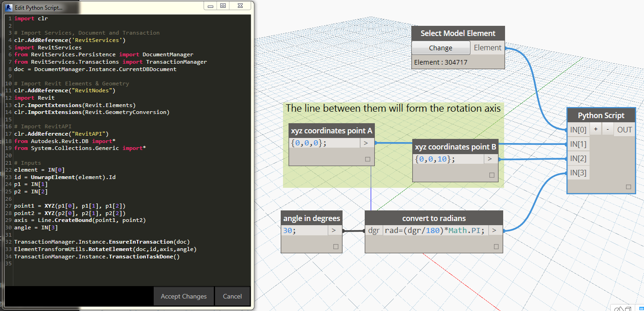The height and width of the screenshot is (311, 644).
Task: Select the Python Script node header
Action: click(x=601, y=115)
